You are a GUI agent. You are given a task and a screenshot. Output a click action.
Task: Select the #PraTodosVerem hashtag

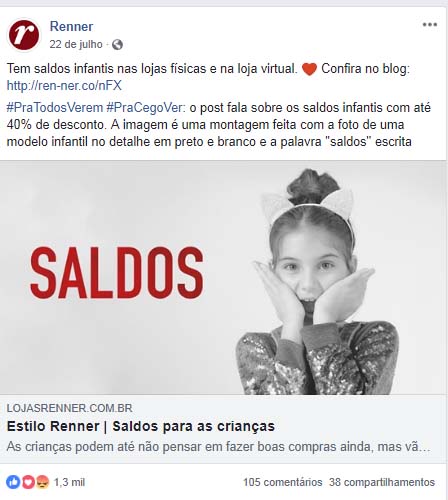(x=55, y=108)
